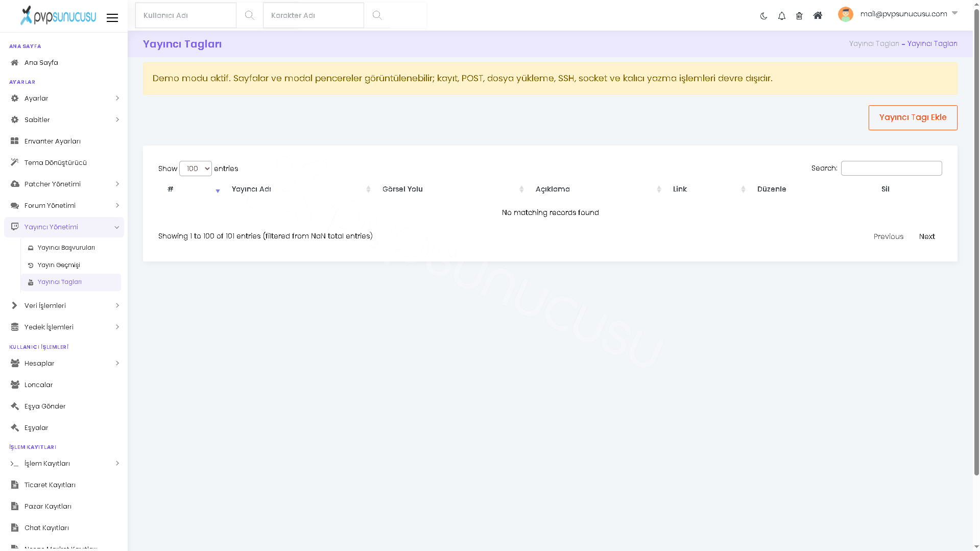Open Eşyalar menu item
The height and width of the screenshot is (551, 980).
[x=64, y=428]
